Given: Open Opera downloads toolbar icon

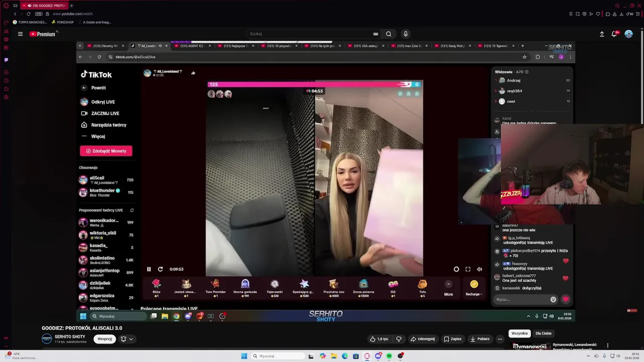Looking at the screenshot, I should (x=621, y=14).
